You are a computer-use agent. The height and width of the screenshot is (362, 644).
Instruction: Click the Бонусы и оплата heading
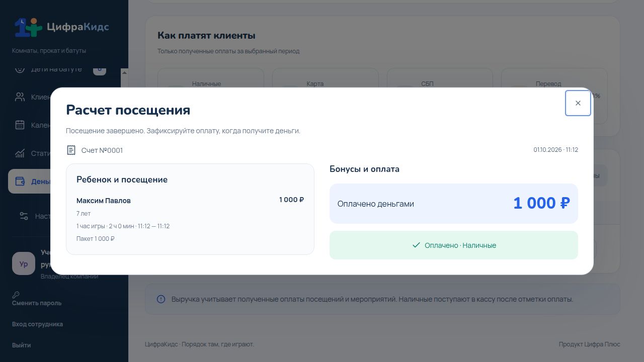365,169
